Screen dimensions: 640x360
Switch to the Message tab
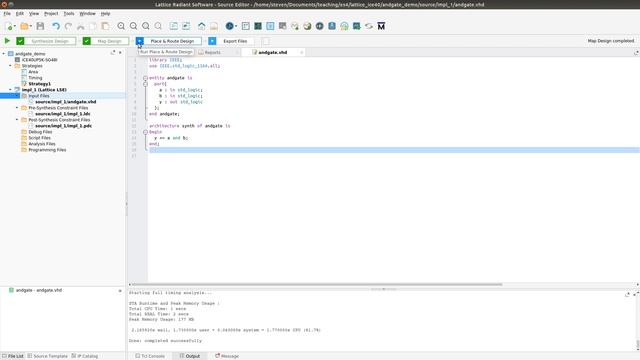point(227,356)
